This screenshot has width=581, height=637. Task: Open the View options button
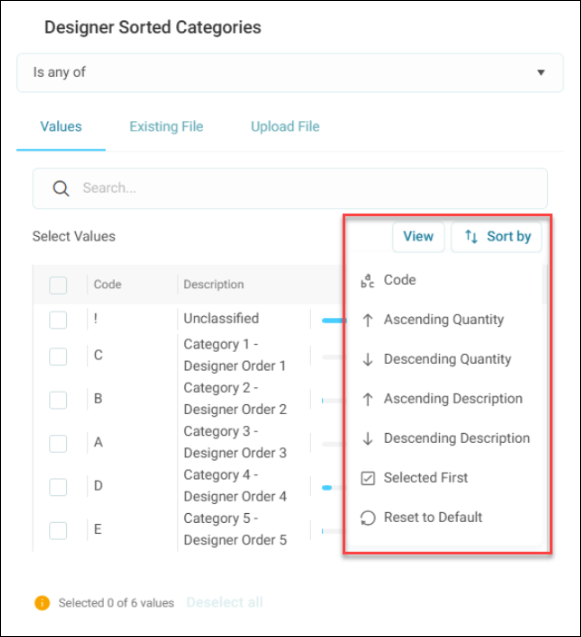tap(418, 236)
